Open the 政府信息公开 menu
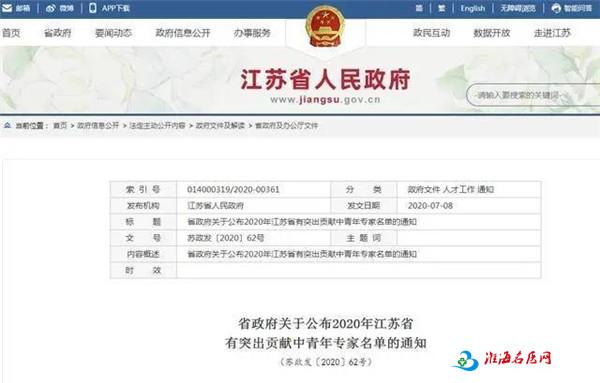 (183, 33)
